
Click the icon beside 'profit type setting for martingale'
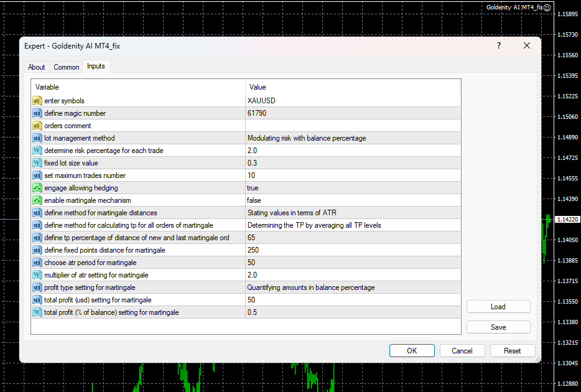tap(37, 287)
